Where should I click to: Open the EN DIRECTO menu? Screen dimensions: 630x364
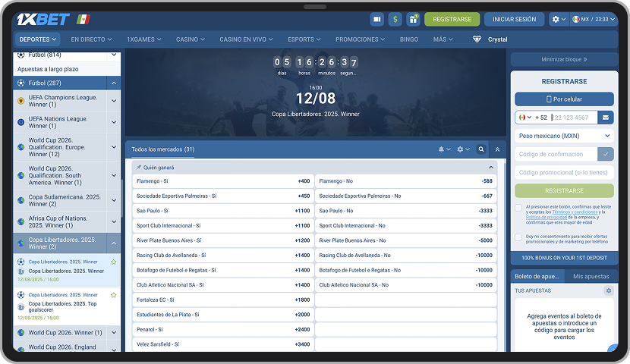click(91, 39)
